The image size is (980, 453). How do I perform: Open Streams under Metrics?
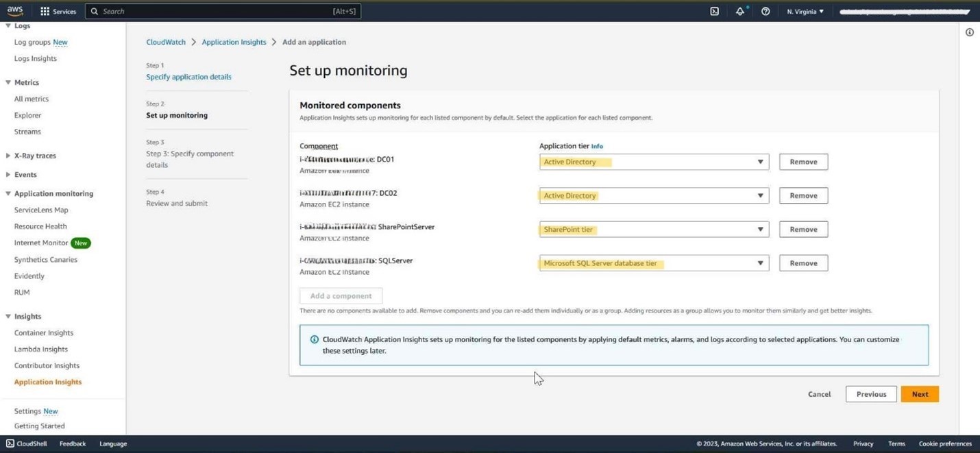click(x=27, y=132)
